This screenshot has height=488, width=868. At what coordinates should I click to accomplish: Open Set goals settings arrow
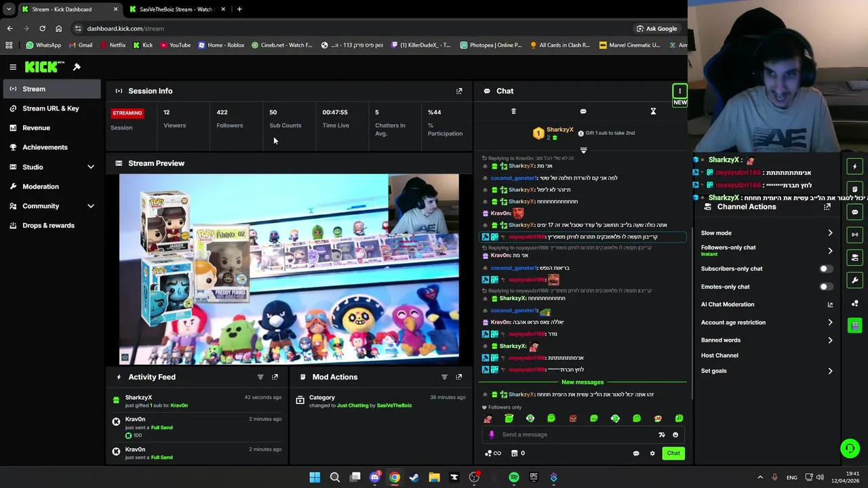tap(830, 371)
